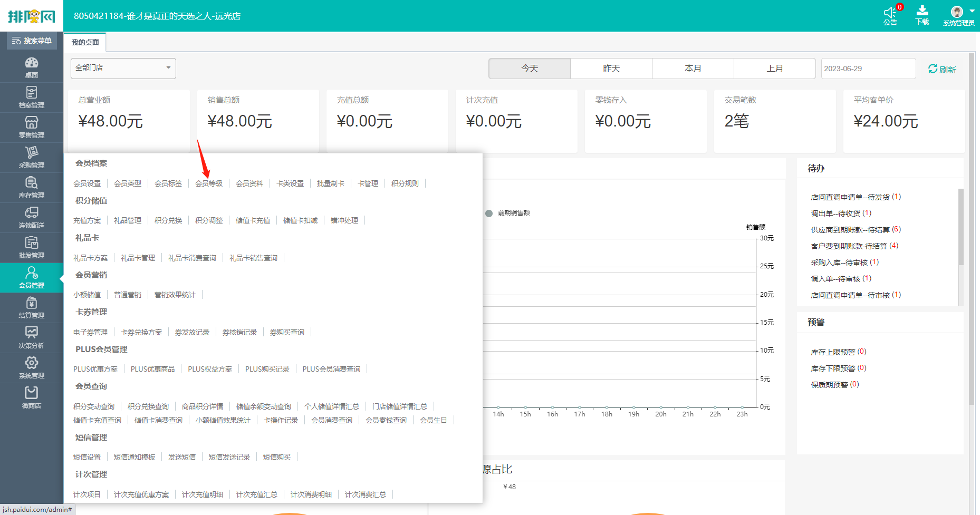Open 小额储值 menu item
This screenshot has width=980, height=515.
tap(87, 295)
